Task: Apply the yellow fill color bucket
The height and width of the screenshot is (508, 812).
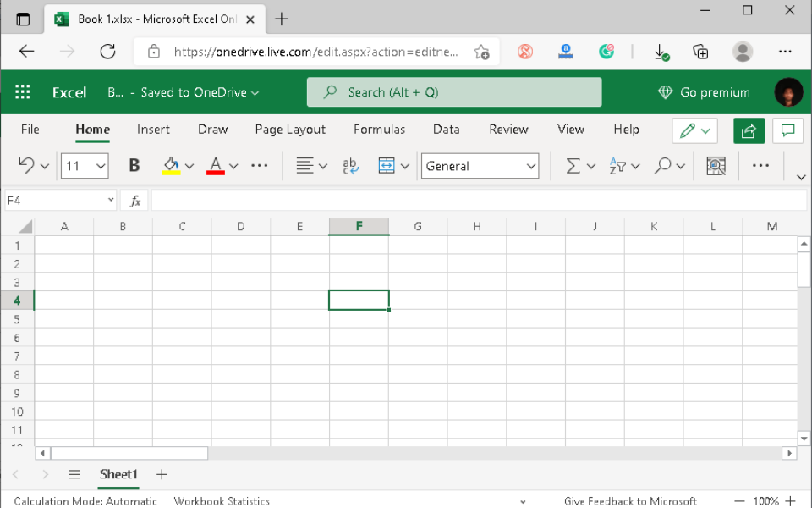Action: pyautogui.click(x=172, y=166)
